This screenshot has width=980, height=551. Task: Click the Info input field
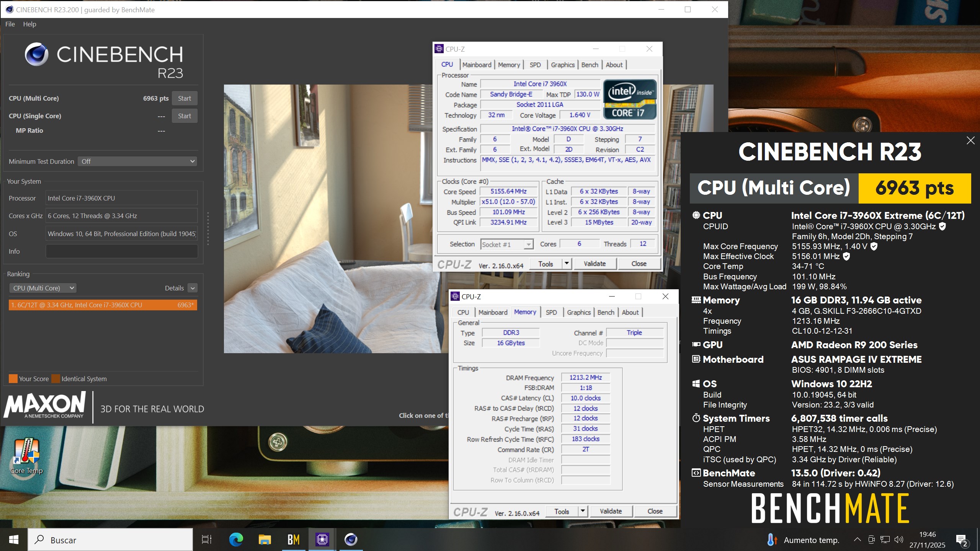[x=122, y=251]
